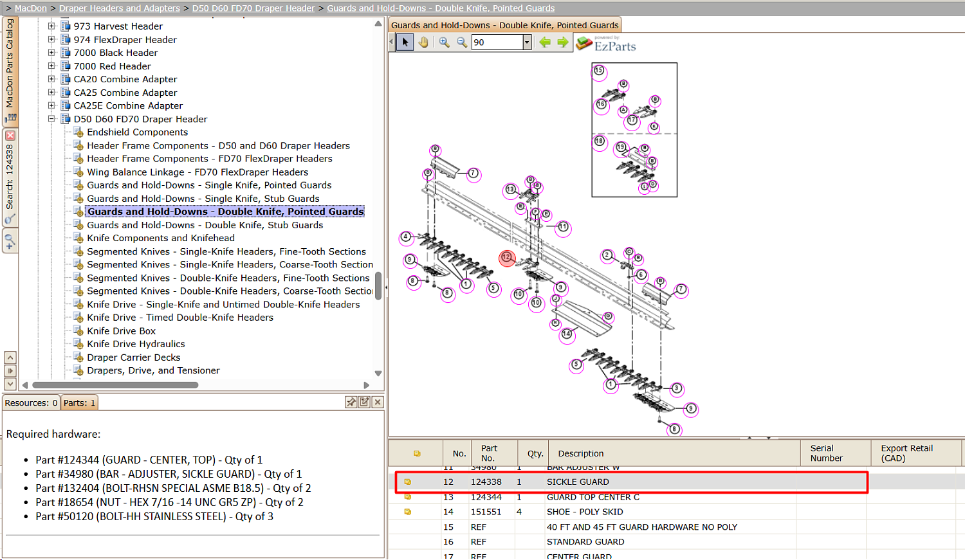Image resolution: width=965 pixels, height=560 pixels.
Task: Open Knife Drive Hydraulics in the tree
Action: click(136, 344)
